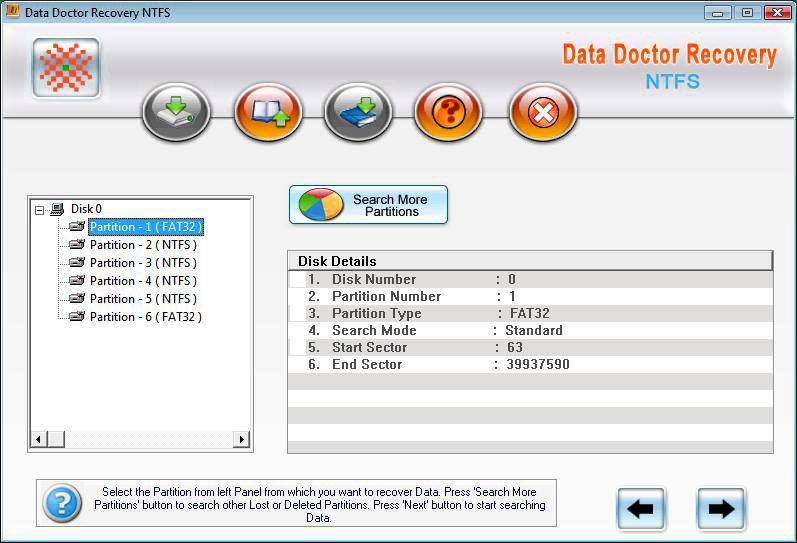The image size is (797, 543).
Task: Click the Search Mode row
Action: click(530, 330)
